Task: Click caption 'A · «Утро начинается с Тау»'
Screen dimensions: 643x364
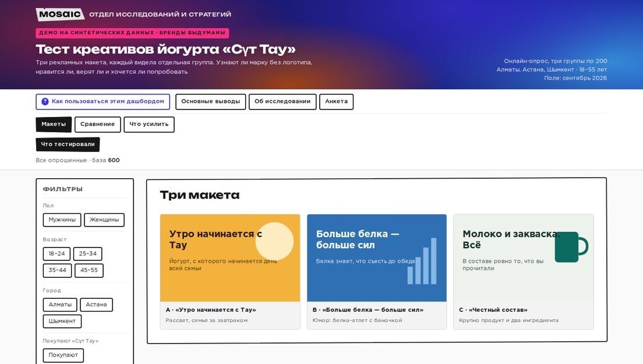Action: pyautogui.click(x=211, y=310)
